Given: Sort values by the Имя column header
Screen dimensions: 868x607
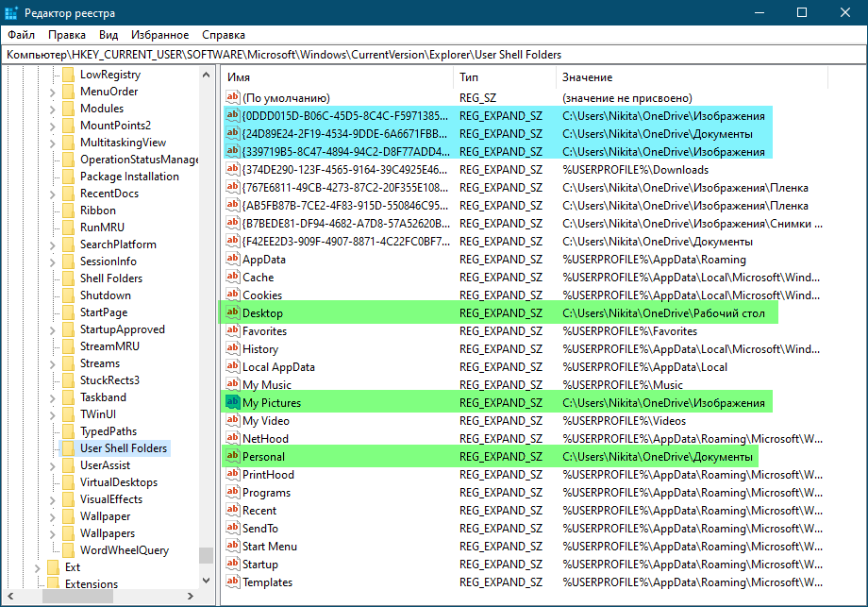Looking at the screenshot, I should pos(337,77).
